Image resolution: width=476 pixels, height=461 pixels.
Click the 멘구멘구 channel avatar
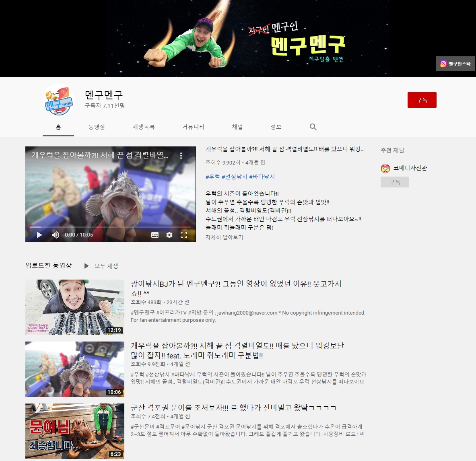pyautogui.click(x=59, y=100)
